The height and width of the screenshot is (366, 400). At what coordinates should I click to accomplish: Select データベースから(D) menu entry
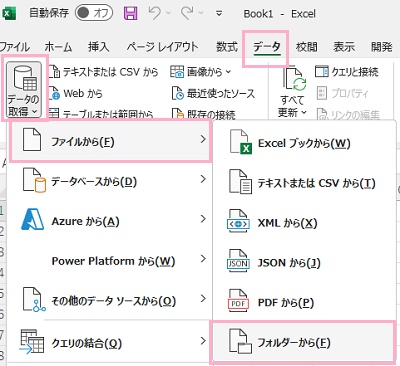(109, 181)
